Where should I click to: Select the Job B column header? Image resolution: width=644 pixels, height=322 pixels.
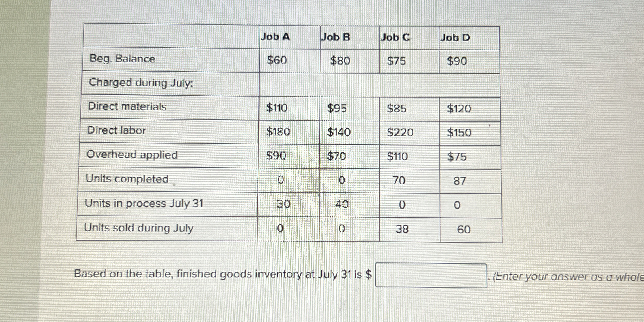point(336,37)
